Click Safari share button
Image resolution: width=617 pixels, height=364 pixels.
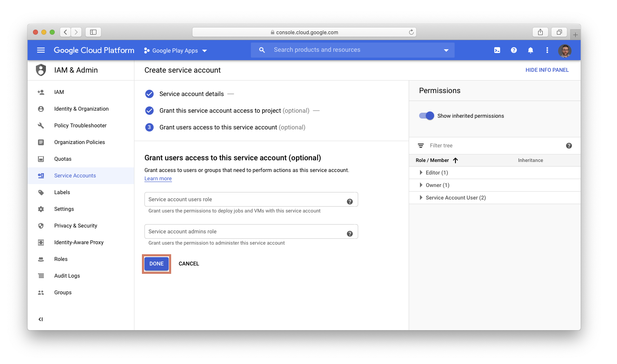(541, 32)
